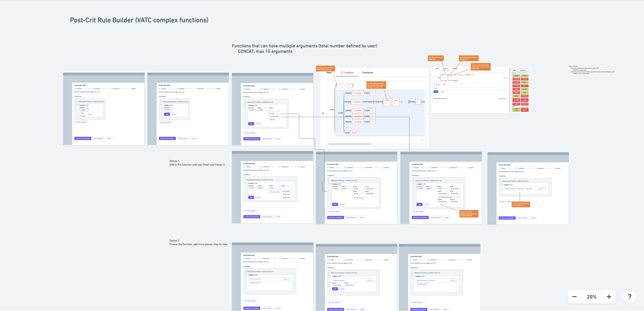
Task: Click the blue plus above the ELSE row
Action: [x=347, y=128]
